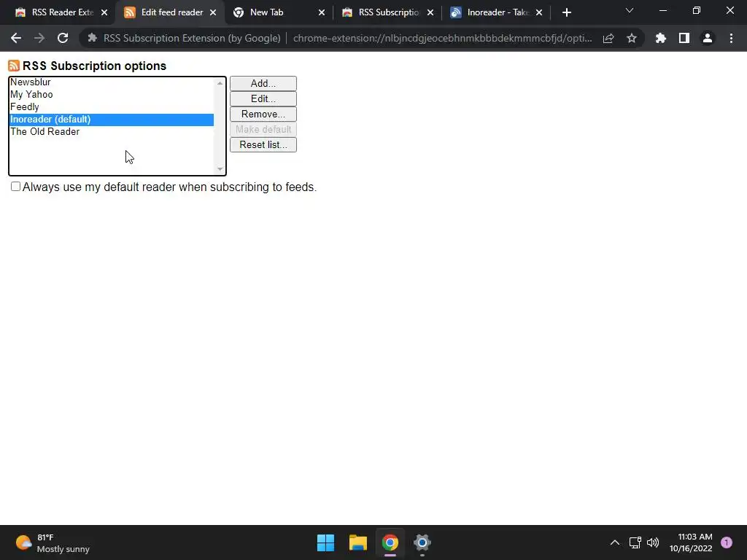Minimize the Chrome window
747x560 pixels.
[x=662, y=10]
